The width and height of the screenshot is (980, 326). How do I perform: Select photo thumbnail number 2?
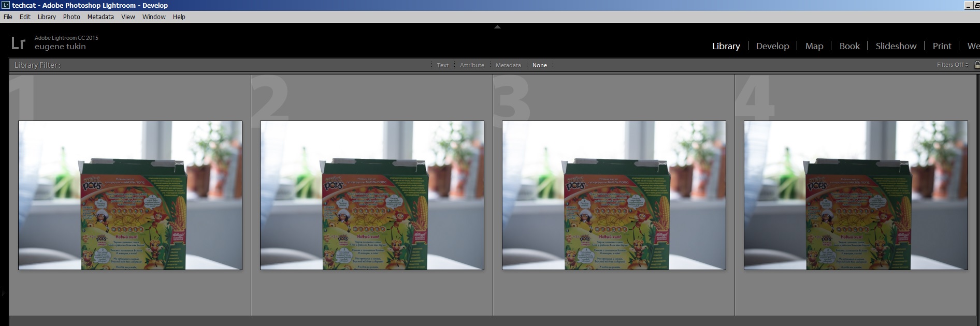pos(372,195)
